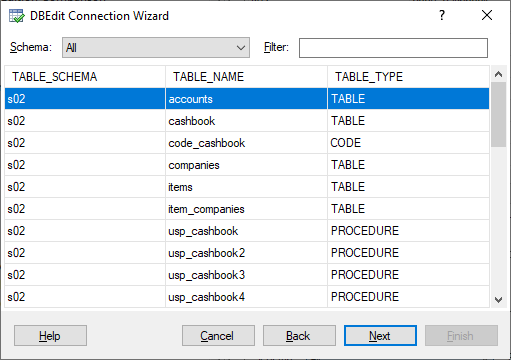Image resolution: width=511 pixels, height=360 pixels.
Task: Click the DBEdit Connection Wizard title icon
Action: pyautogui.click(x=16, y=16)
